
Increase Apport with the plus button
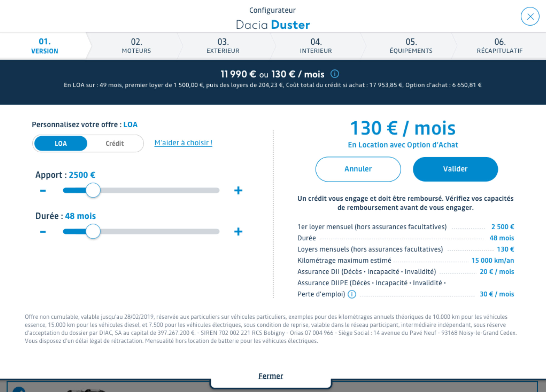pyautogui.click(x=238, y=190)
